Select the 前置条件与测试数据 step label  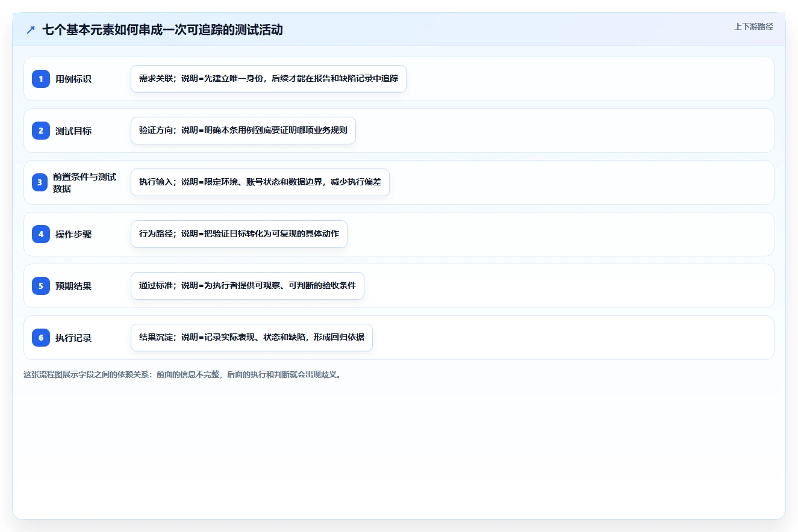84,182
